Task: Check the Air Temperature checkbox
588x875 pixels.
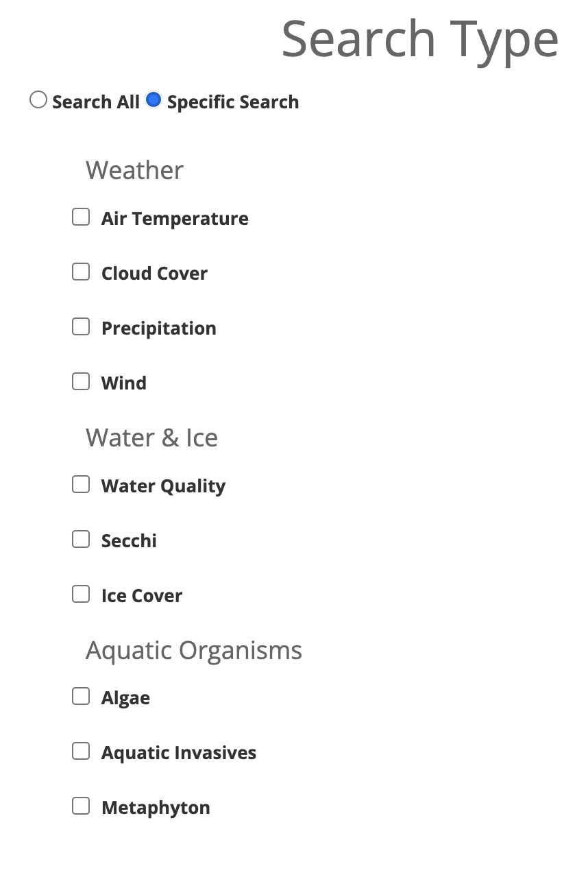Action: [81, 217]
